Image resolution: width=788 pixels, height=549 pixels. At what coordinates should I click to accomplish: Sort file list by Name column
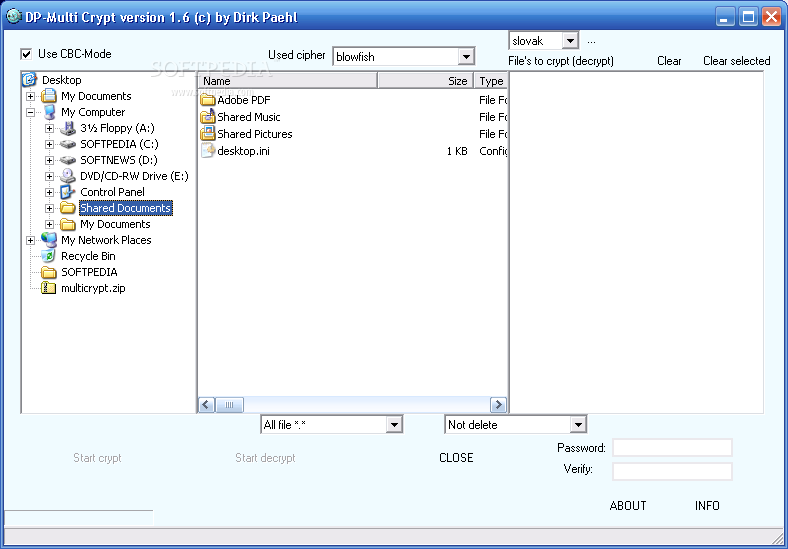[x=287, y=80]
